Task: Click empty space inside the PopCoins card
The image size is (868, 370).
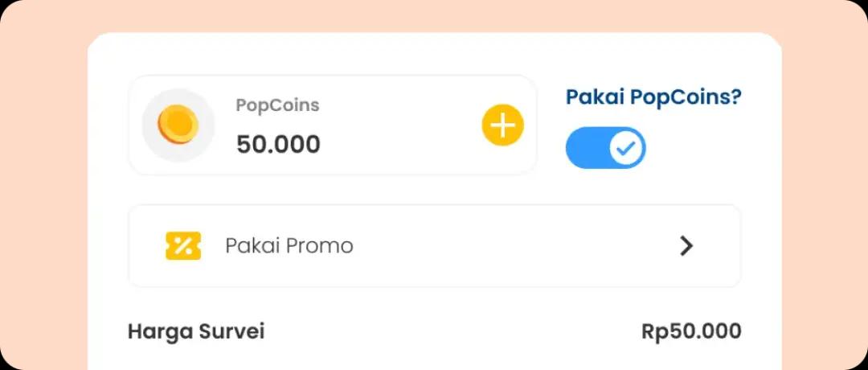Action: pos(402,125)
